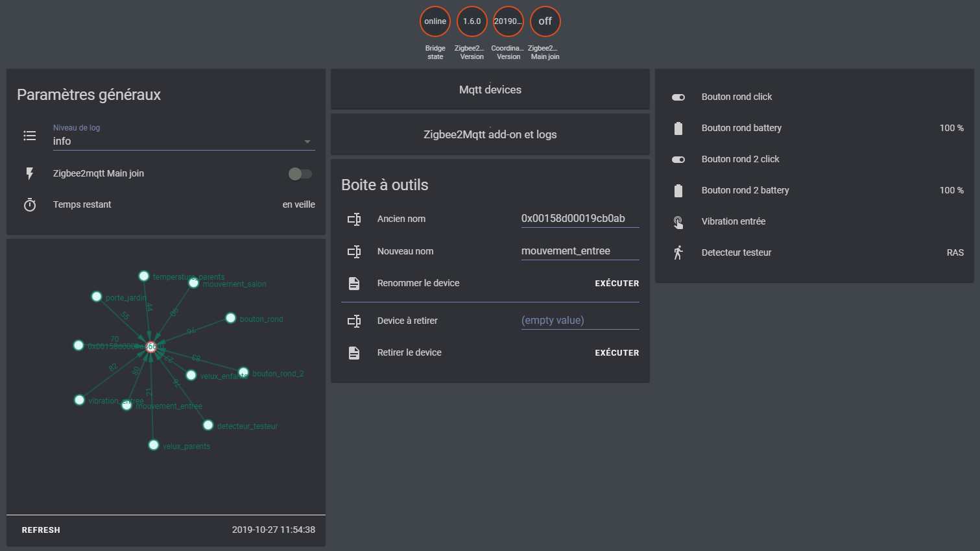Click the Bouton rond battery label
The width and height of the screenshot is (980, 551).
pyautogui.click(x=741, y=128)
